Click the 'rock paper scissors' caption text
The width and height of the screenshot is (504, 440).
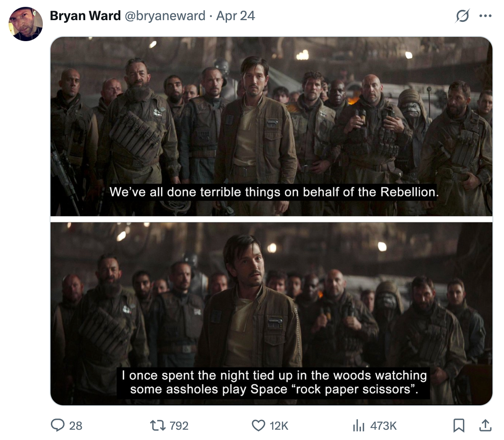pos(353,389)
